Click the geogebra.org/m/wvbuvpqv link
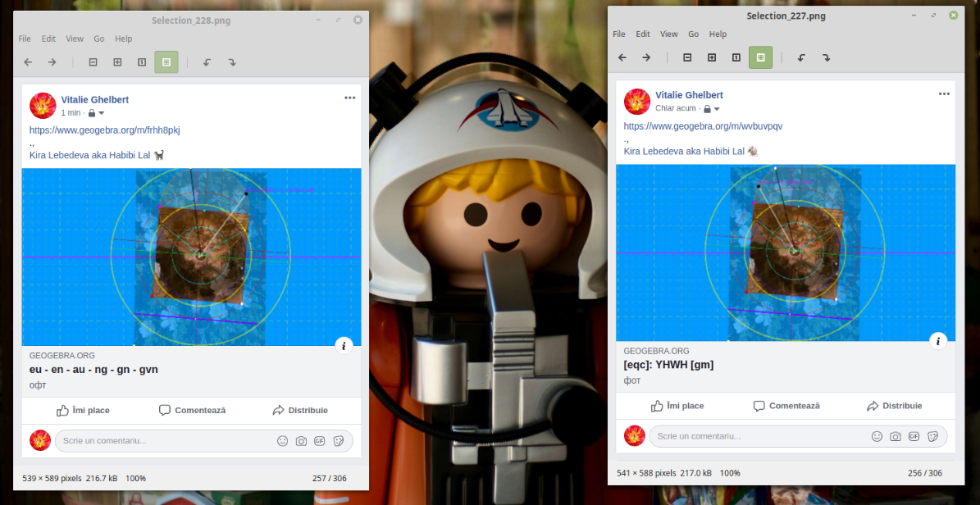Screen dimensions: 980x505 (703, 126)
